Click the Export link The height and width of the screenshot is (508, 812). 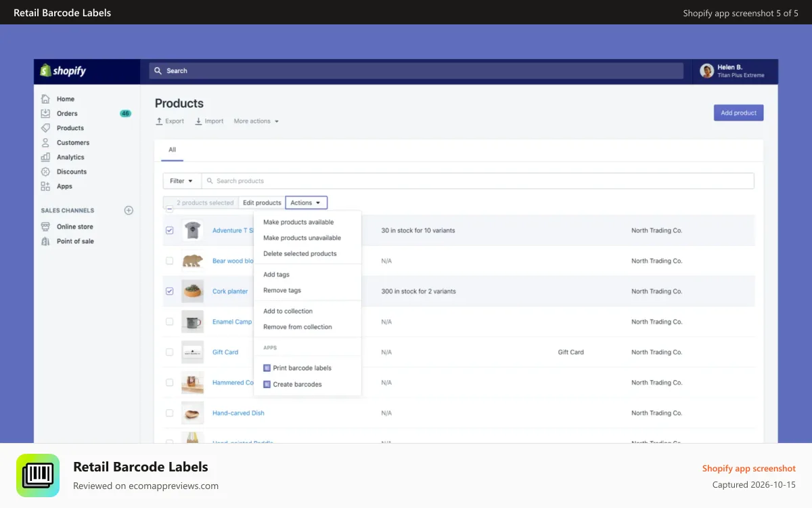click(x=170, y=121)
